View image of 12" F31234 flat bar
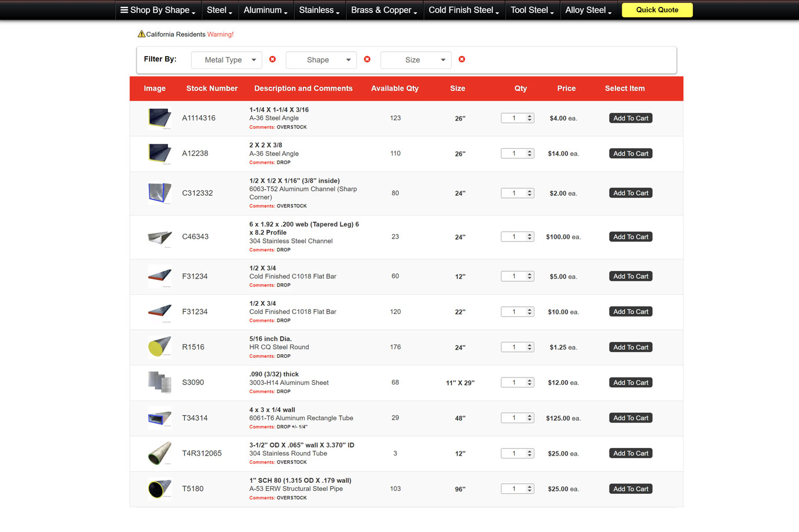This screenshot has height=532, width=799. [159, 276]
